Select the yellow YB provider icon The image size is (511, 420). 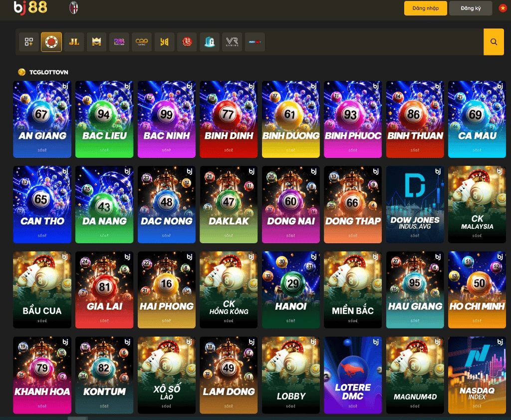pos(165,42)
